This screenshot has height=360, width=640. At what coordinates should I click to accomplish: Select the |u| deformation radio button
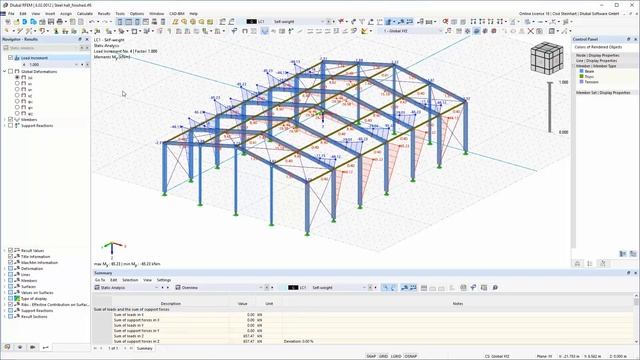(x=17, y=77)
